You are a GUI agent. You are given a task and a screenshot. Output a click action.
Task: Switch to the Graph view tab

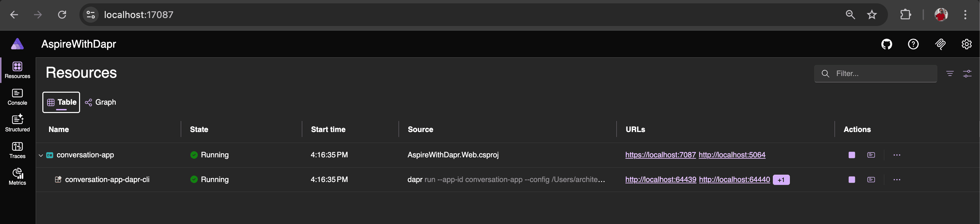100,102
